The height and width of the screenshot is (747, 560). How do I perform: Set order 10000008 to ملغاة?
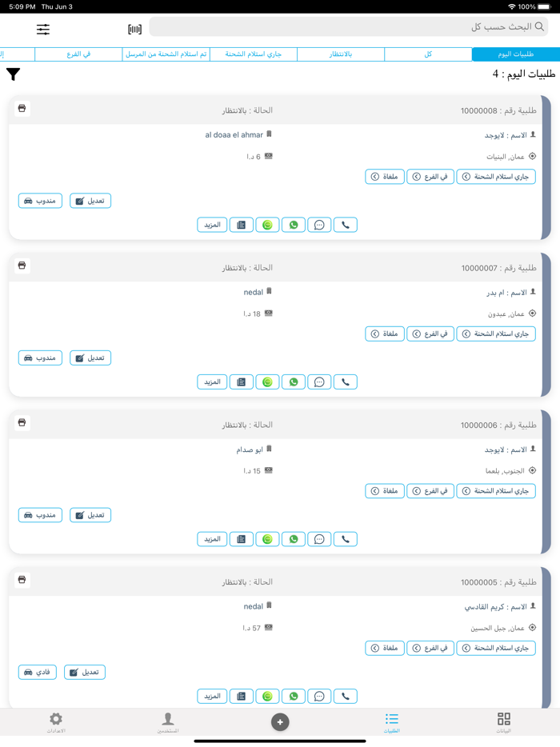[385, 177]
